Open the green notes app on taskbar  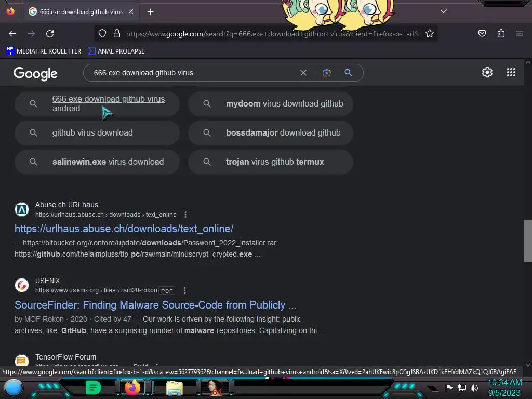click(x=94, y=388)
